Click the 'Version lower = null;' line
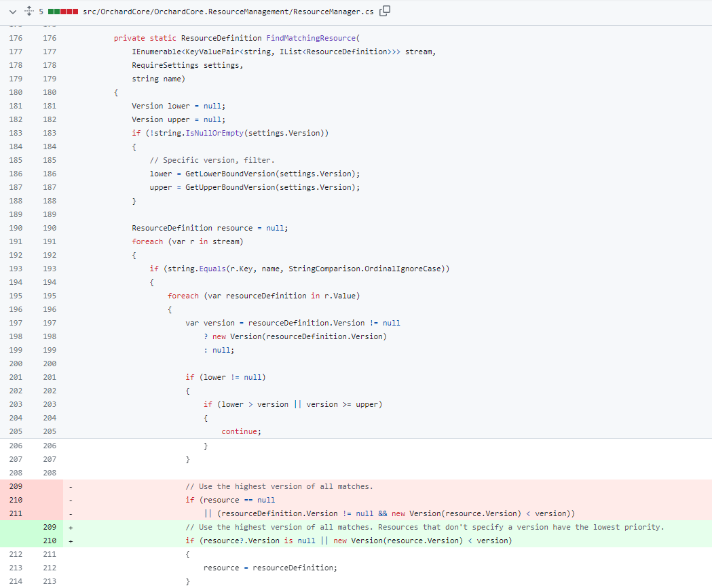The image size is (712, 588). [x=179, y=106]
